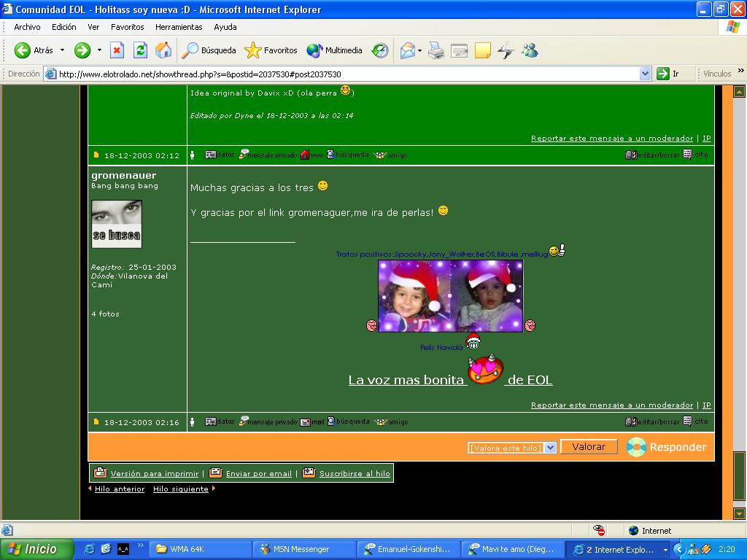Open the 'Valora este hilo' dropdown

(511, 448)
